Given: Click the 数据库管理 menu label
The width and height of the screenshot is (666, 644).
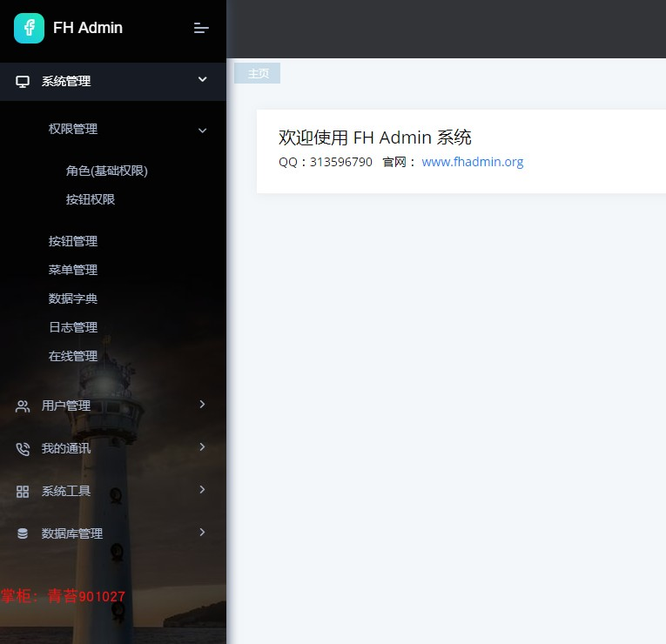Looking at the screenshot, I should coord(71,533).
